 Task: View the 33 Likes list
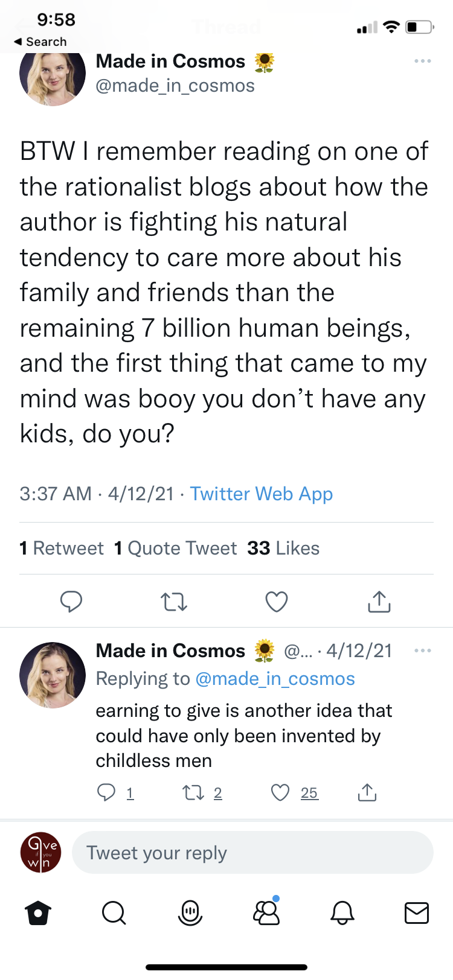283,548
